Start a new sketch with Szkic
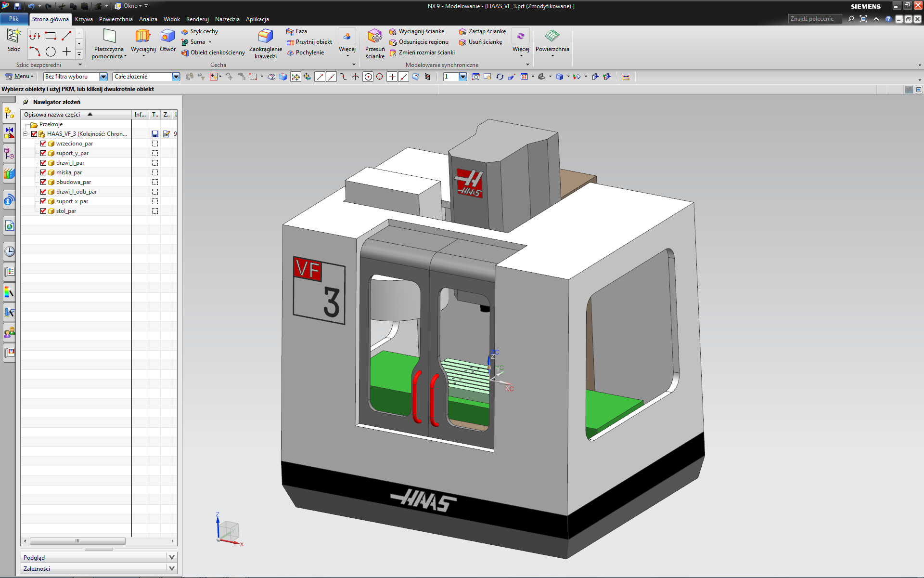This screenshot has width=924, height=578. pos(13,40)
